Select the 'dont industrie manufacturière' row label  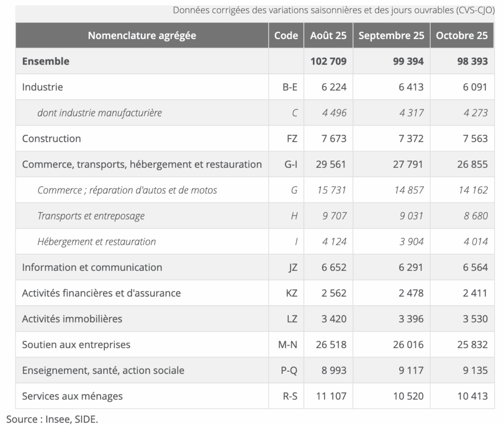click(x=99, y=113)
